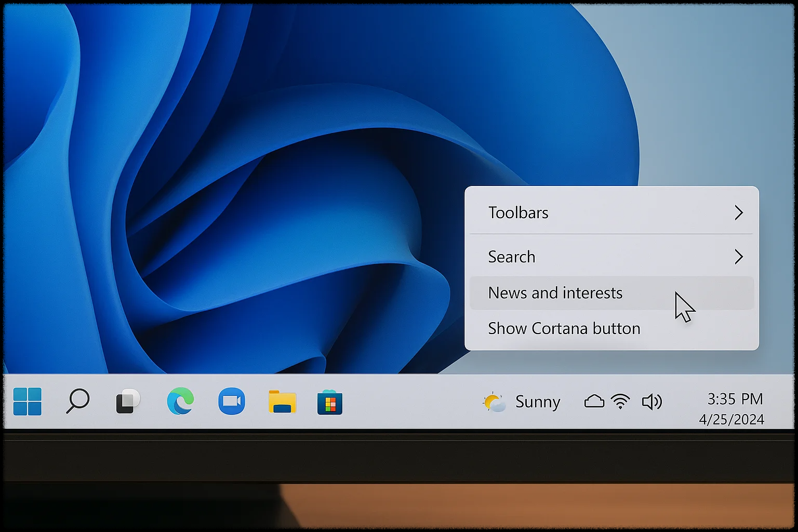798x532 pixels.
Task: Click the weather sun icon
Action: (494, 402)
